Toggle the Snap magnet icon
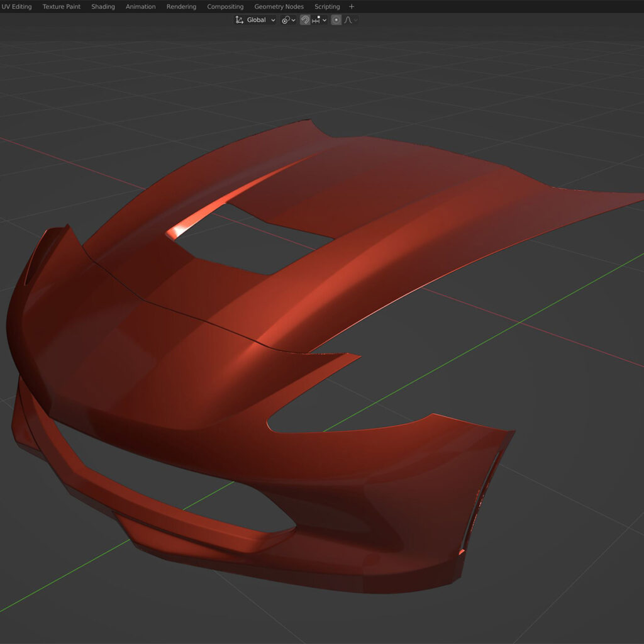The image size is (644, 644). (304, 20)
